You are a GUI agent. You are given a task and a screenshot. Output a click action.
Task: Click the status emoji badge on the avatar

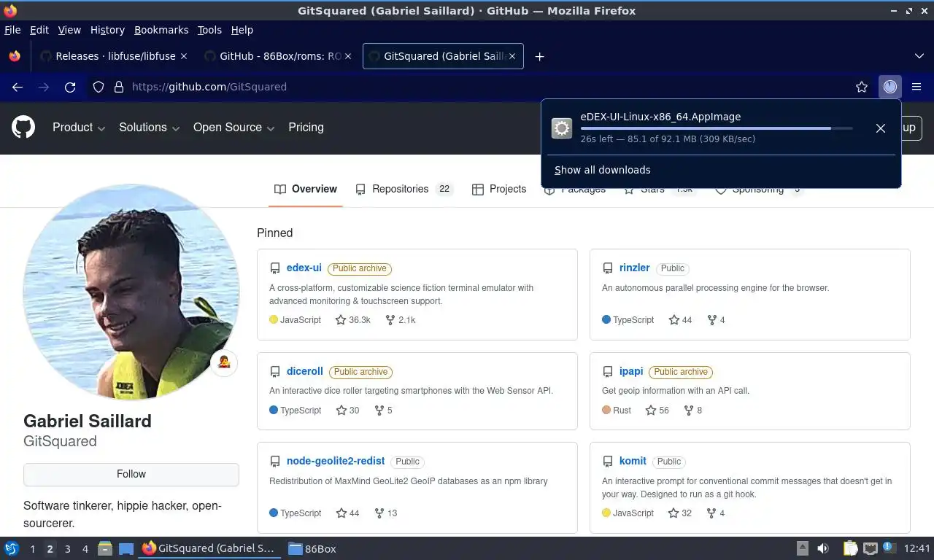click(224, 362)
